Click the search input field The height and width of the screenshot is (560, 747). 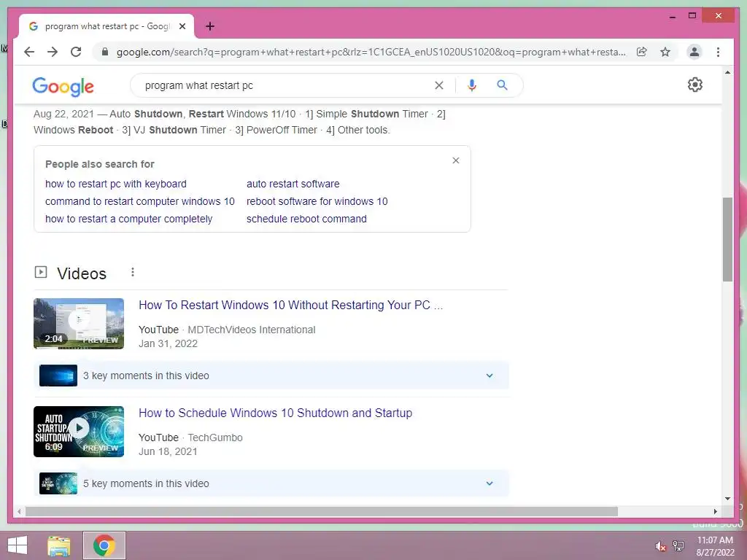286,85
